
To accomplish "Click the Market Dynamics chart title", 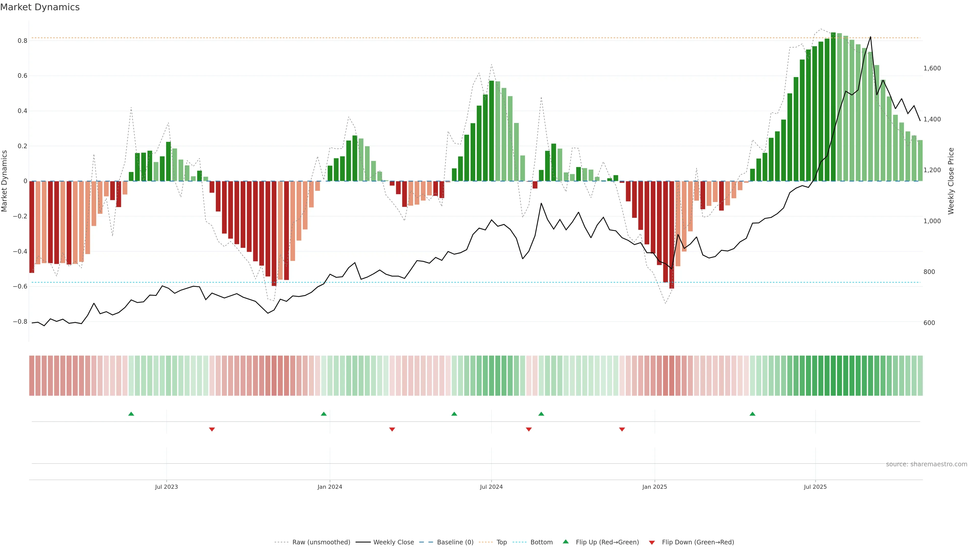I will point(40,7).
